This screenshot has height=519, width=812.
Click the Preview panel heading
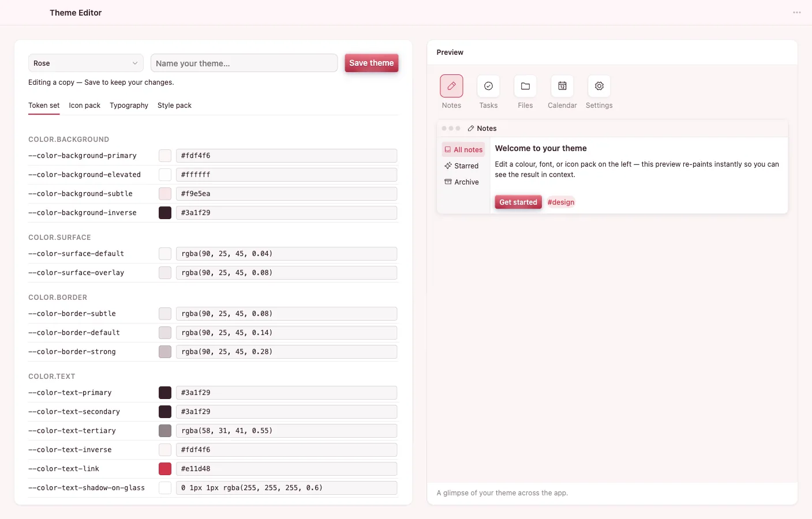click(x=450, y=52)
